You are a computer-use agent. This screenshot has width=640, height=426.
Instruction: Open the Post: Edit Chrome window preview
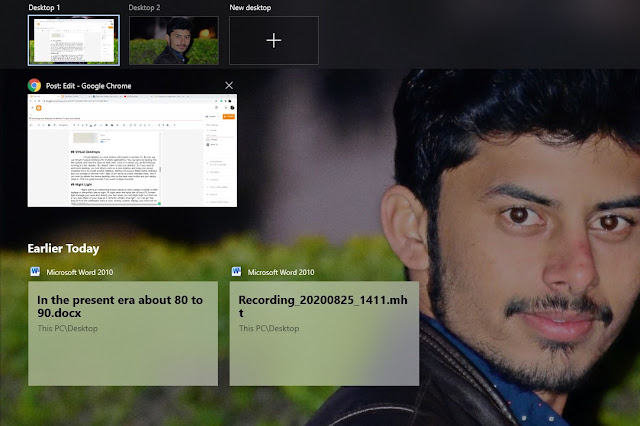tap(132, 151)
